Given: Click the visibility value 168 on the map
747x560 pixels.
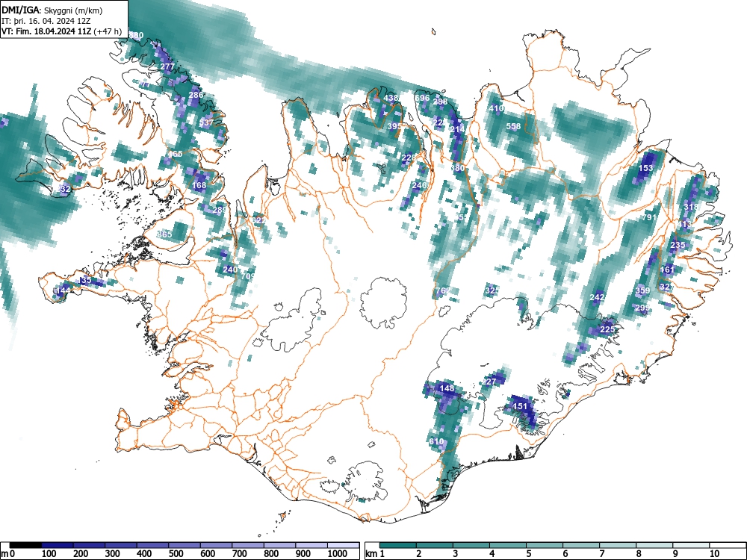Looking at the screenshot, I should click(199, 185).
